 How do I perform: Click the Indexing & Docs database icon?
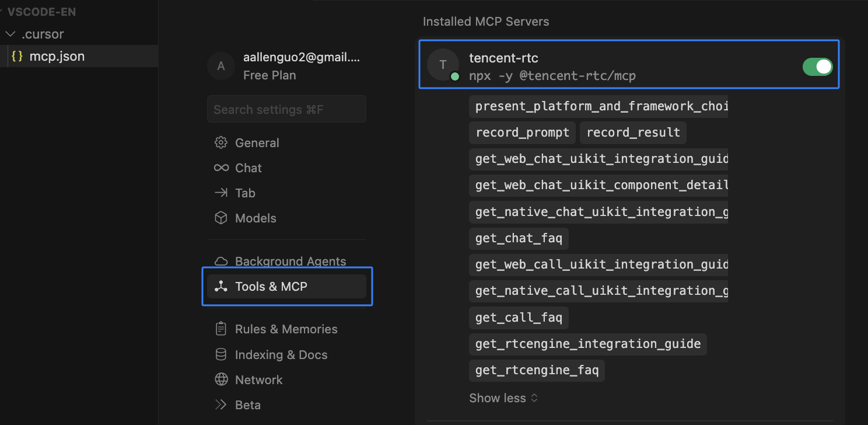pos(221,354)
